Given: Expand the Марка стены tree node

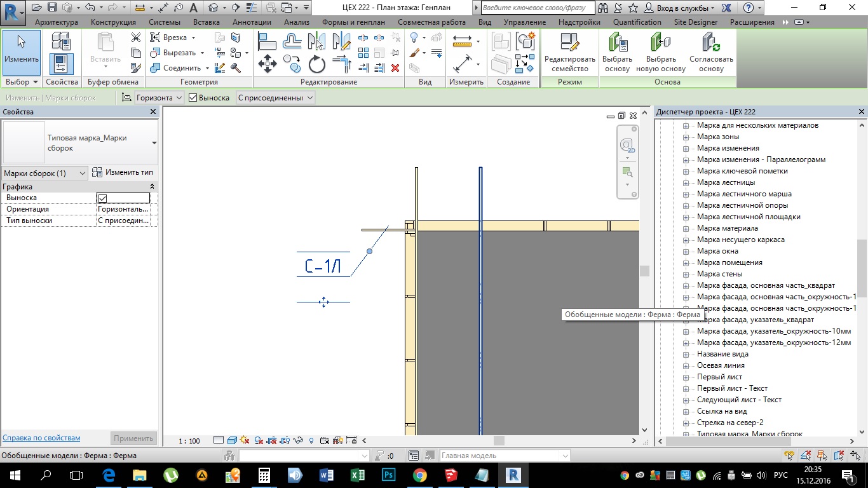Looking at the screenshot, I should [686, 274].
